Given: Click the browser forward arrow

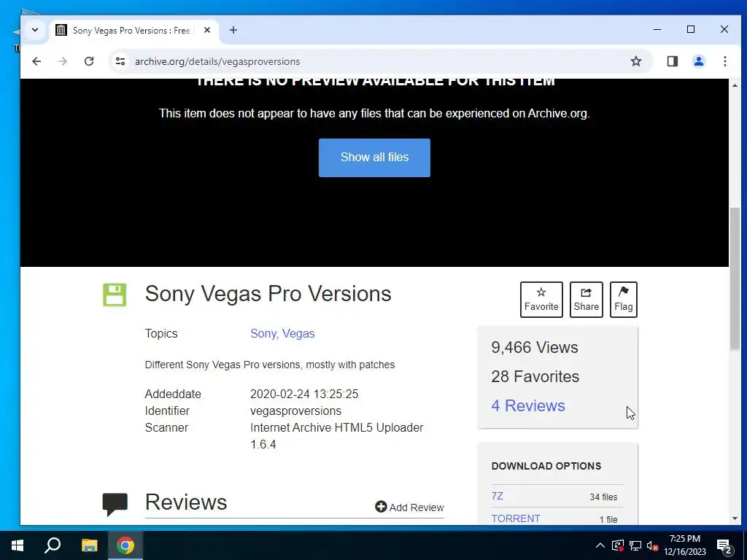Looking at the screenshot, I should (x=63, y=61).
